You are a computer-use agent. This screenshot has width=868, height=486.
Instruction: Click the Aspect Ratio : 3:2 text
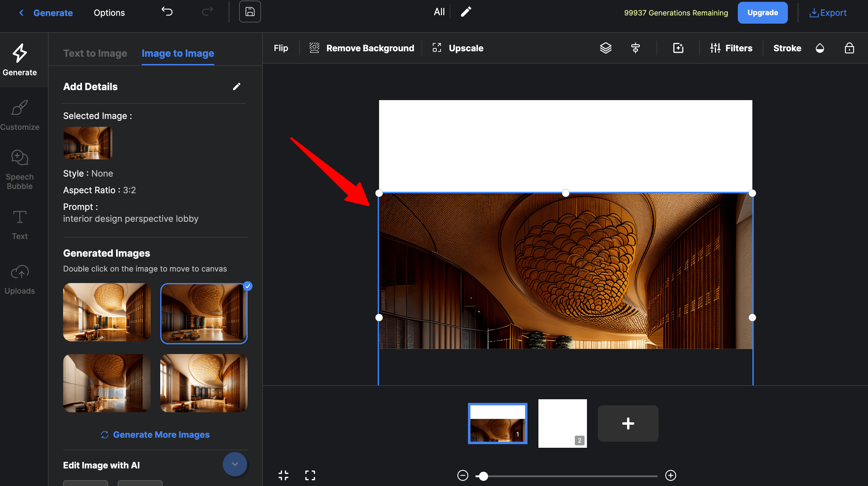pos(100,190)
